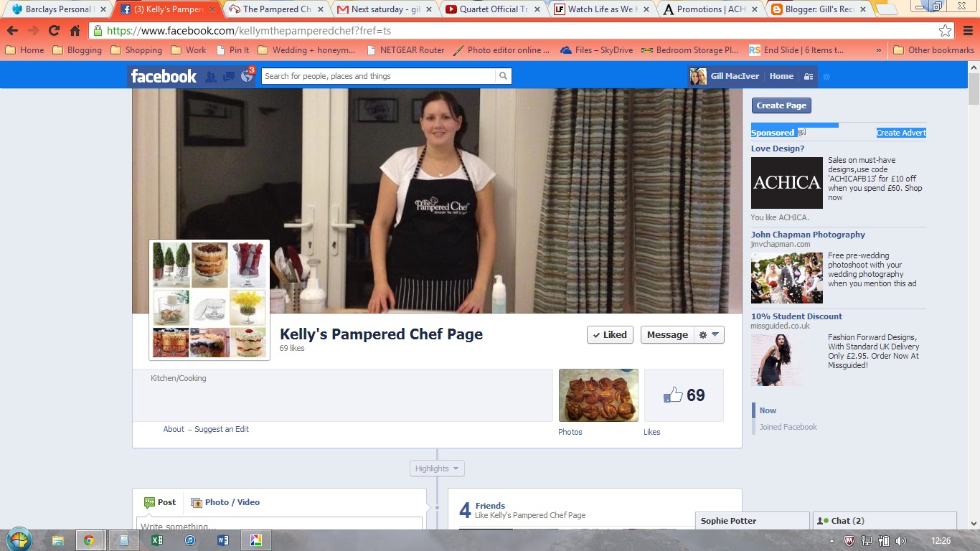Click Suggest an Edit link

click(x=222, y=429)
